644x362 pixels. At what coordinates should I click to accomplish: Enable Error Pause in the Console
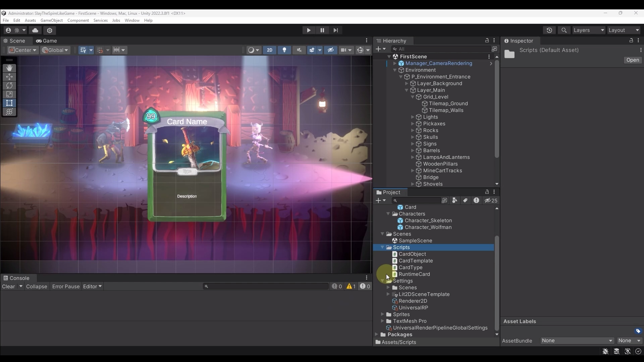(x=66, y=287)
